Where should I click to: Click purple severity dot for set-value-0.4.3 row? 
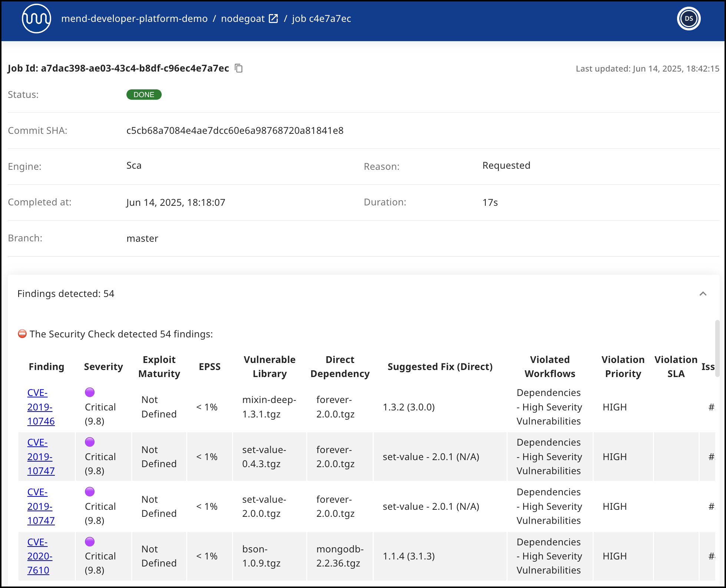tap(90, 442)
